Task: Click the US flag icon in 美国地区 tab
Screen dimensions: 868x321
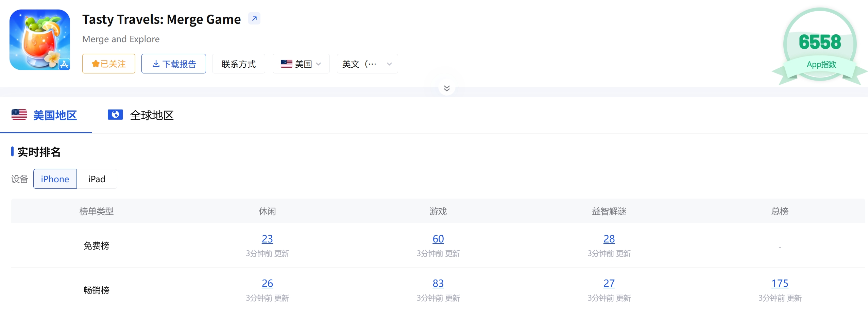Action: [19, 115]
